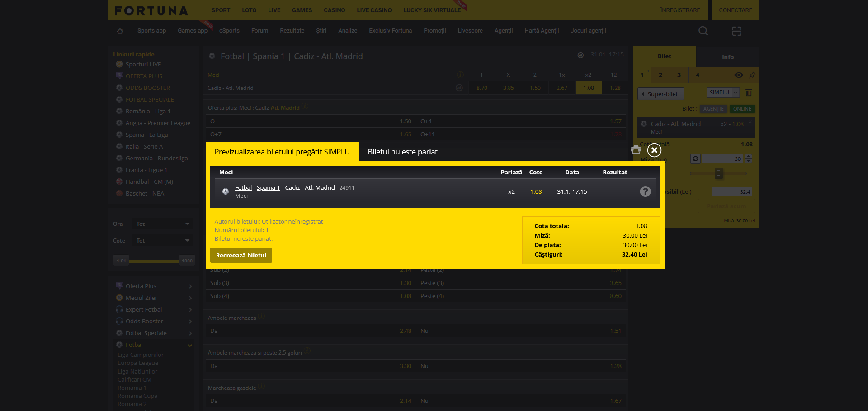Pin the betslip panel
This screenshot has width=868, height=411.
tap(752, 75)
